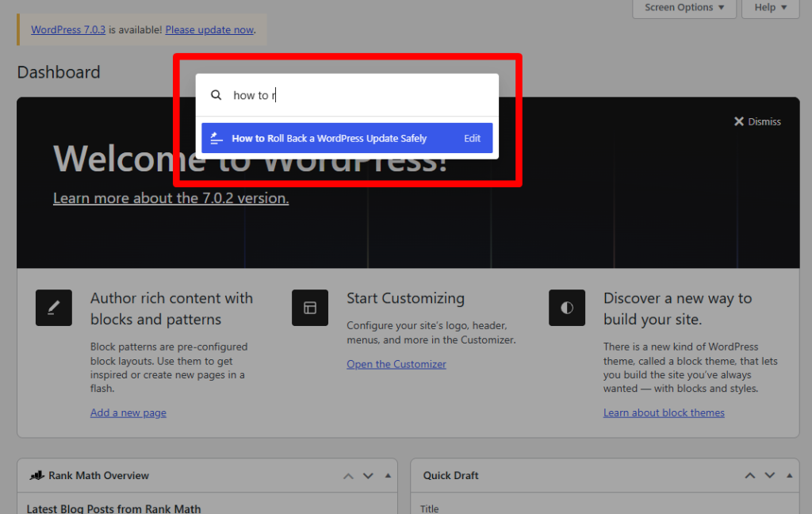The height and width of the screenshot is (514, 812).
Task: Click the Rank Math Overview panel title
Action: click(98, 475)
